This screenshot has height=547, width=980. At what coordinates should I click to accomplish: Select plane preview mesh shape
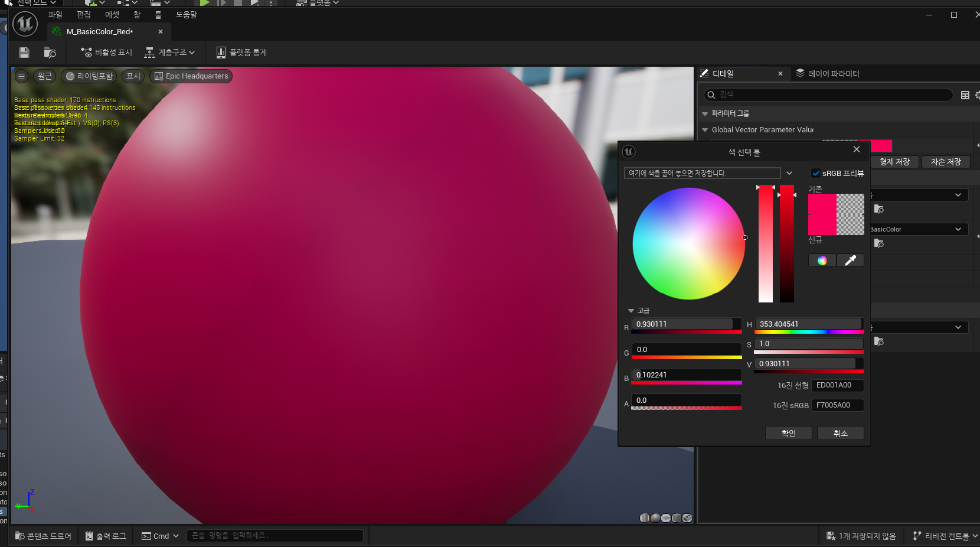[666, 518]
